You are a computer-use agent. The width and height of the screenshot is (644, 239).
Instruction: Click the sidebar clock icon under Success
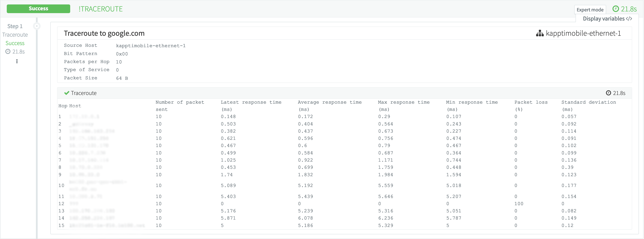8,51
